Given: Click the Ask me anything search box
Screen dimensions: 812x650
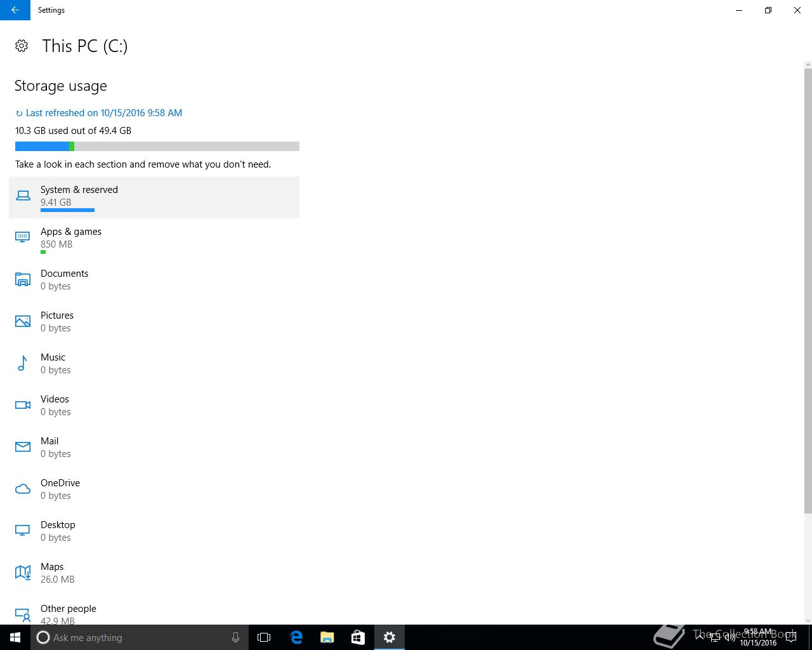Looking at the screenshot, I should coord(140,637).
